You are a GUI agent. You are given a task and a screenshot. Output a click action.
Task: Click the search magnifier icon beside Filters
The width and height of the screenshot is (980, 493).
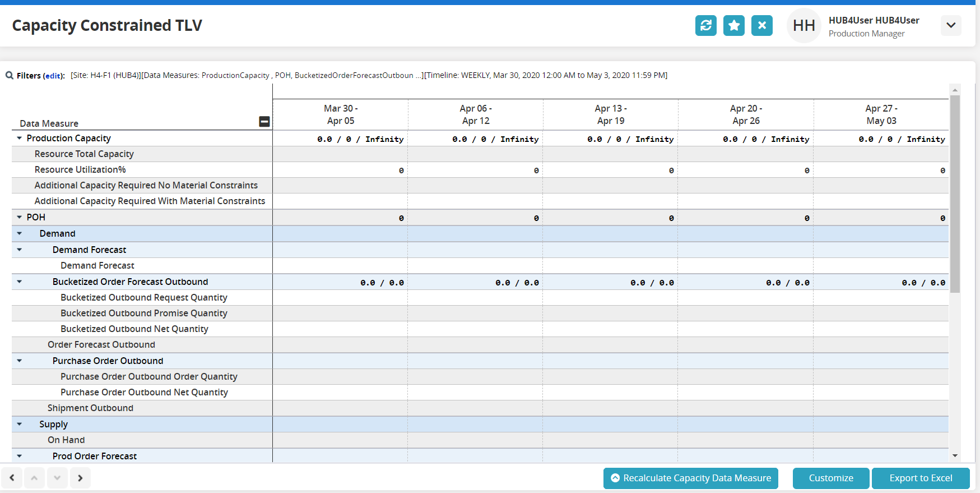10,75
